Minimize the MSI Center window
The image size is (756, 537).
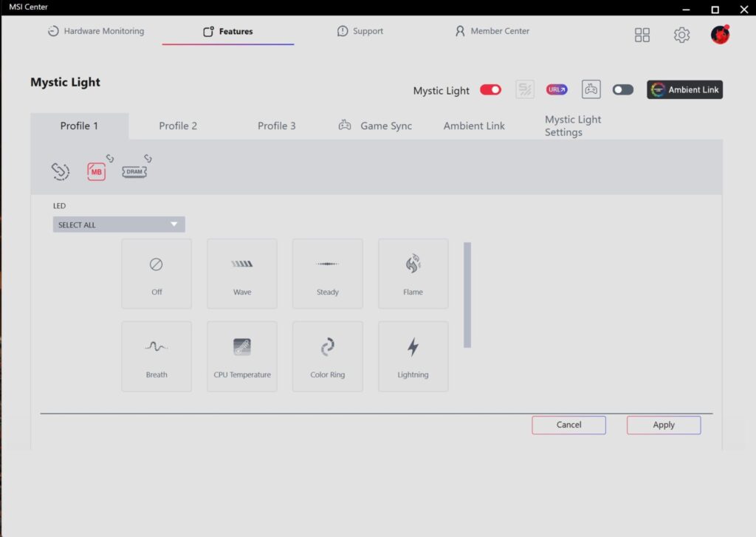pos(686,9)
